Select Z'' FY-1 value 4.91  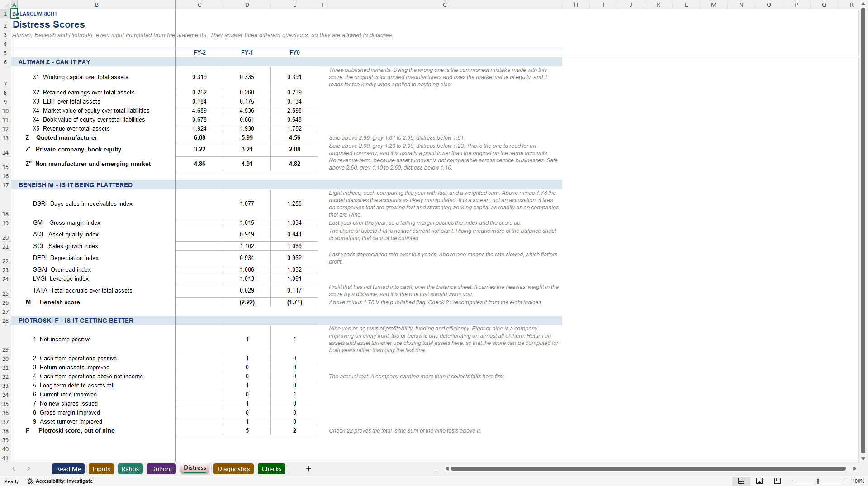247,164
